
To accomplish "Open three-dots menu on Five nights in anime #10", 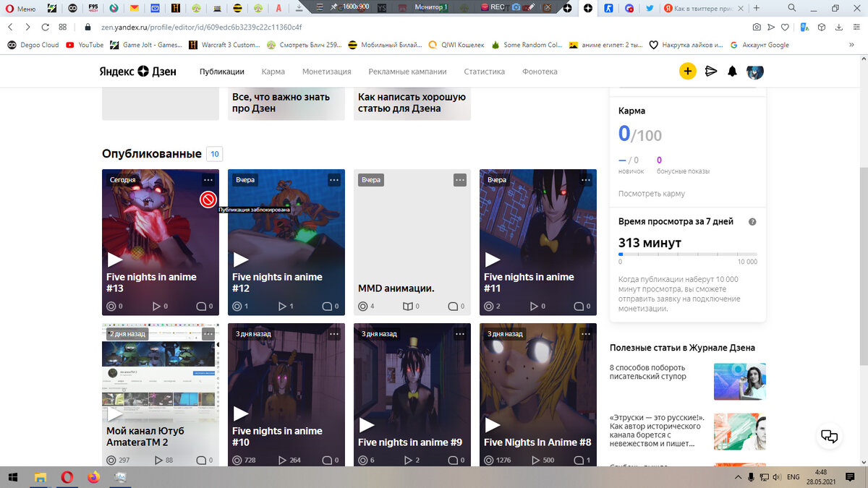I will click(x=334, y=334).
